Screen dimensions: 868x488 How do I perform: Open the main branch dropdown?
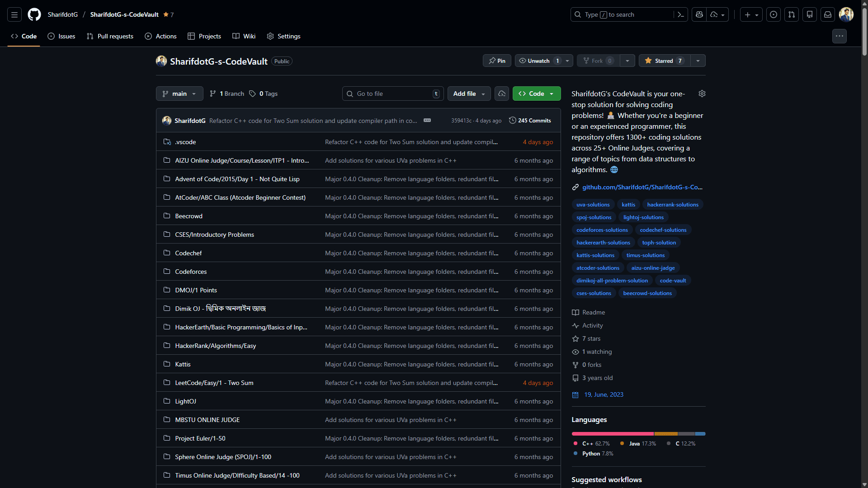(179, 94)
